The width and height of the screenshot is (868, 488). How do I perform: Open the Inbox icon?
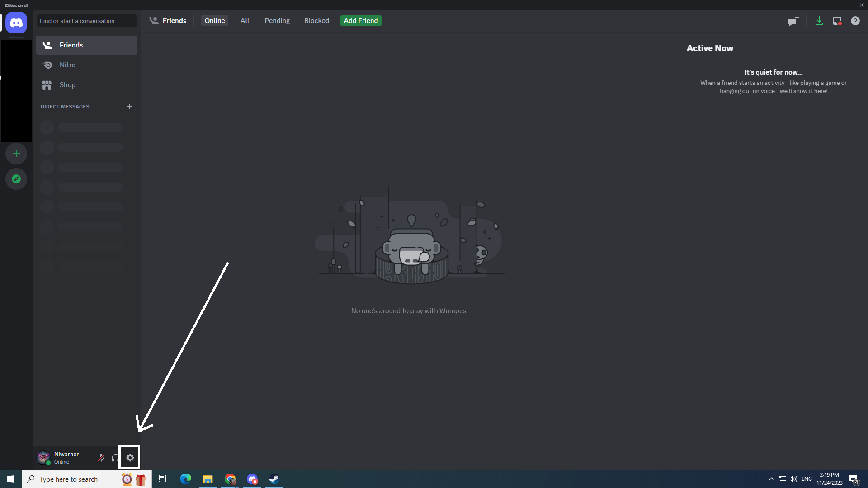point(837,21)
